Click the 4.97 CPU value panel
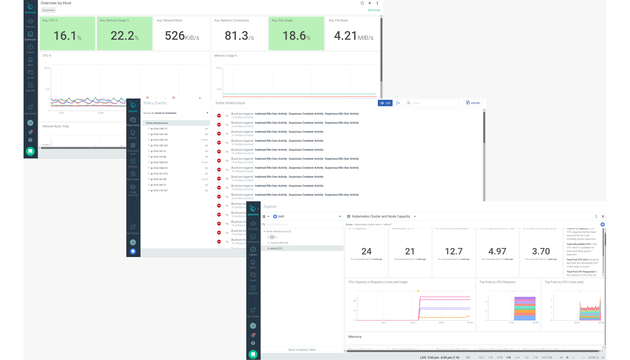630x360 pixels. [497, 252]
